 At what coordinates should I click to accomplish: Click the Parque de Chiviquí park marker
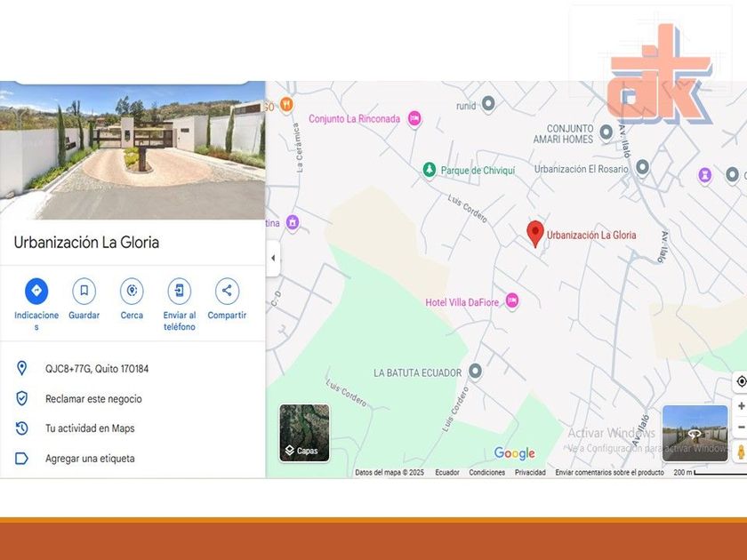430,170
